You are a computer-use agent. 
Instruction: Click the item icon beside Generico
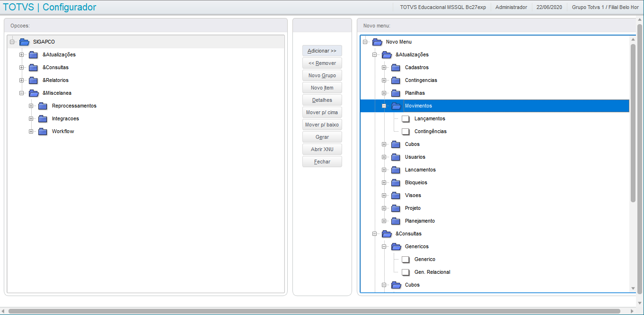pos(406,259)
